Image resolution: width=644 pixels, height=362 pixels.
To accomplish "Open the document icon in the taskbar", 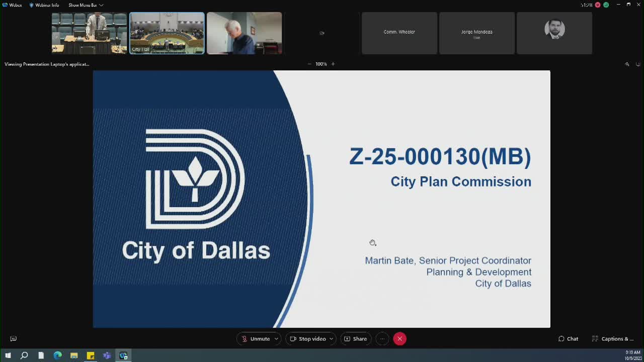I will (x=41, y=355).
